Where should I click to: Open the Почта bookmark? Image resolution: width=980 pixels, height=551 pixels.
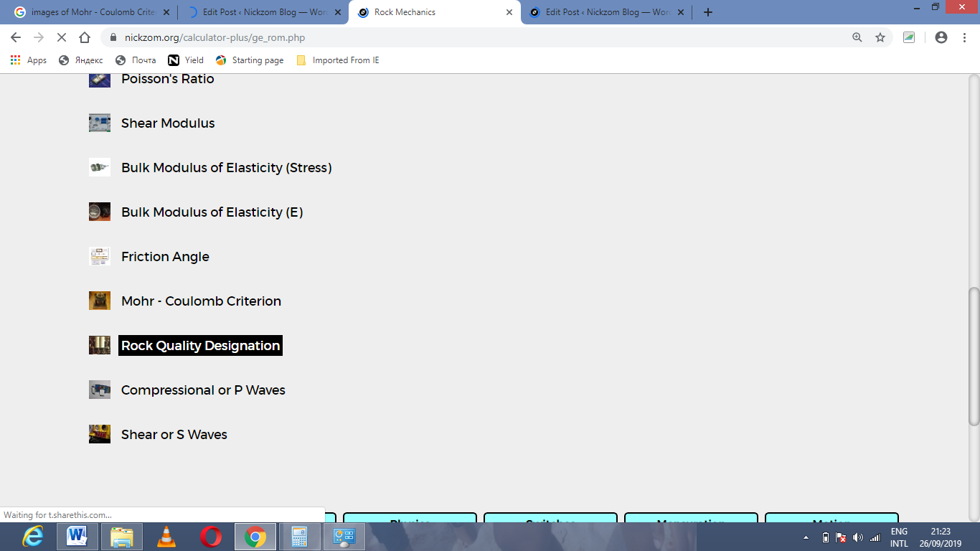pyautogui.click(x=136, y=60)
